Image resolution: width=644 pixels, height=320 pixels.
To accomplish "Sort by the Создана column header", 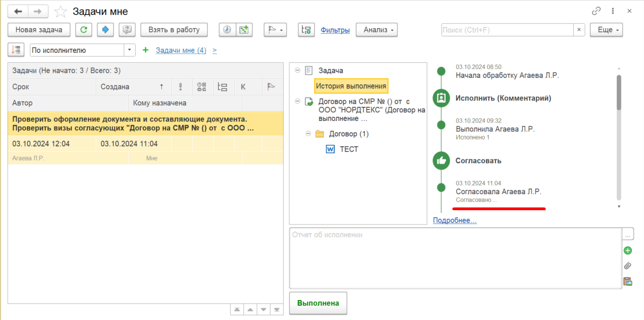I will 134,87.
